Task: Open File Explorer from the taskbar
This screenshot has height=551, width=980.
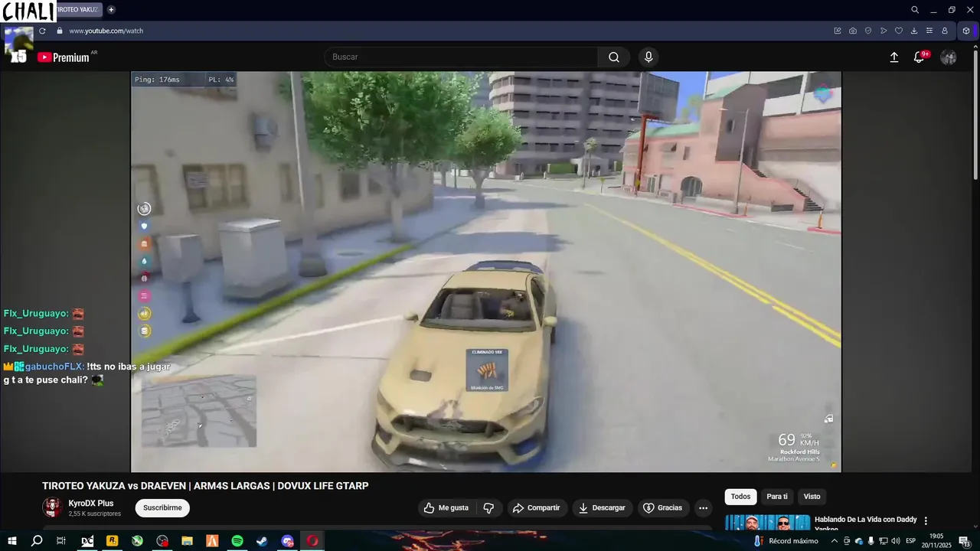Action: (x=187, y=541)
